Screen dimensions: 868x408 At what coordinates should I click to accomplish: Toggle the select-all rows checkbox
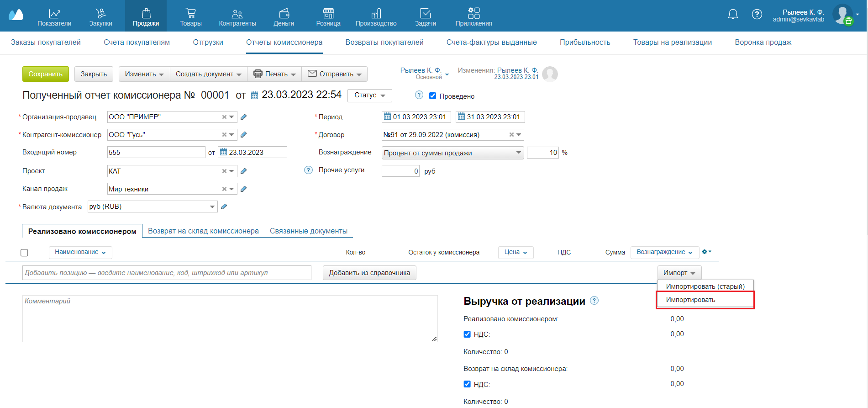click(x=25, y=253)
